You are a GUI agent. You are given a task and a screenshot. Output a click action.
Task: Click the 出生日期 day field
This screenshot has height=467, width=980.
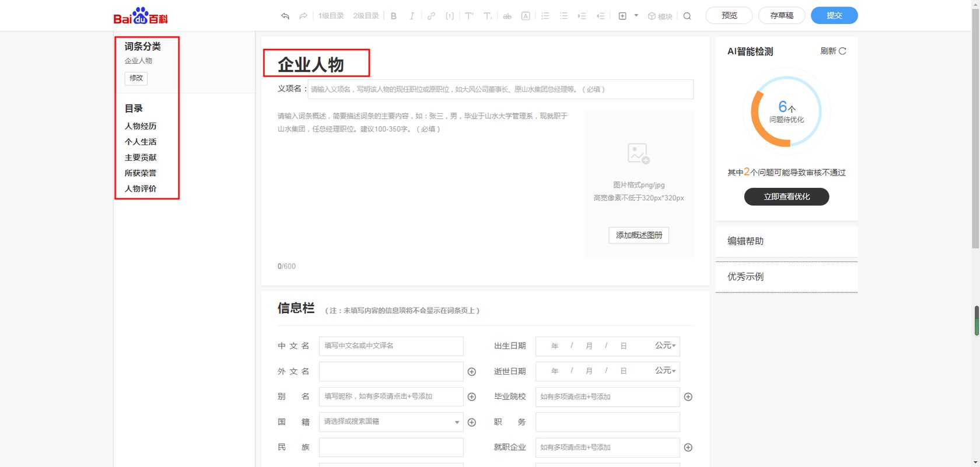(624, 346)
